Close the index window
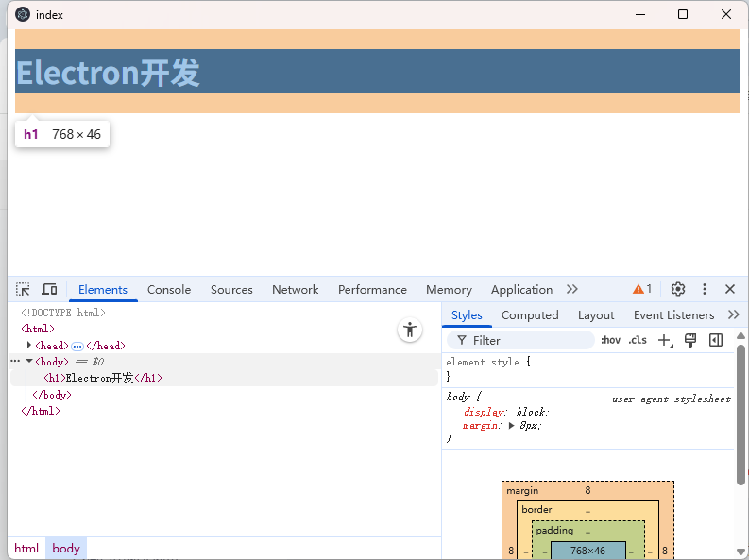This screenshot has width=749, height=560. point(726,14)
